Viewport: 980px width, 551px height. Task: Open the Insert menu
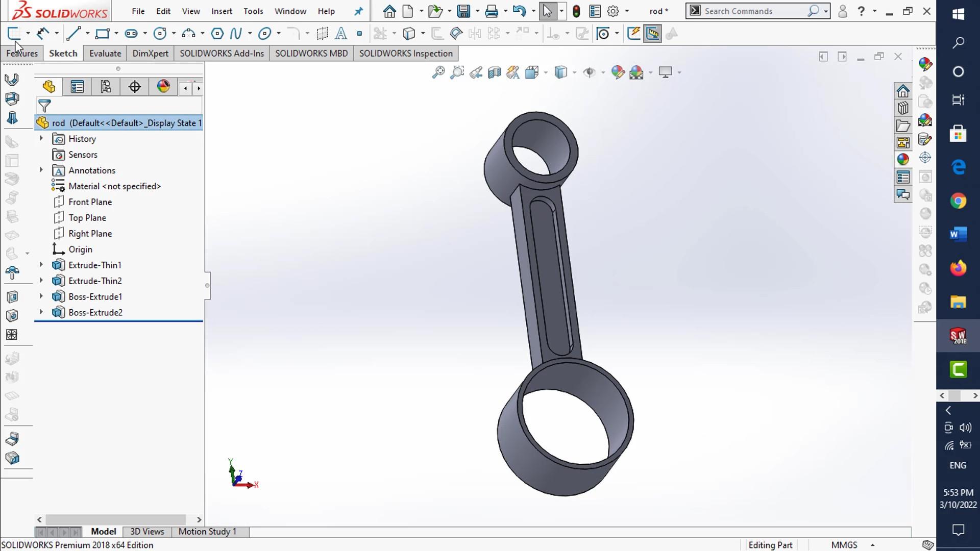(222, 11)
